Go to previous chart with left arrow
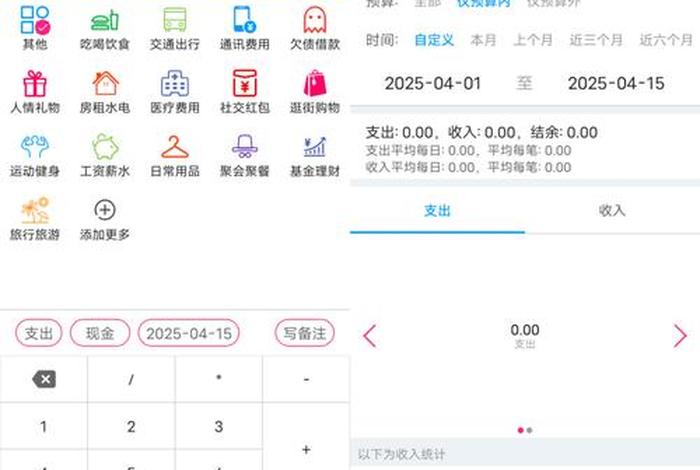The image size is (700, 470). [370, 336]
